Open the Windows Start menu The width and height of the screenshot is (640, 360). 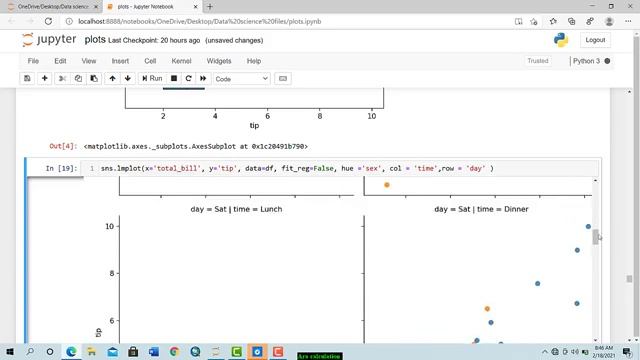[x=10, y=351]
